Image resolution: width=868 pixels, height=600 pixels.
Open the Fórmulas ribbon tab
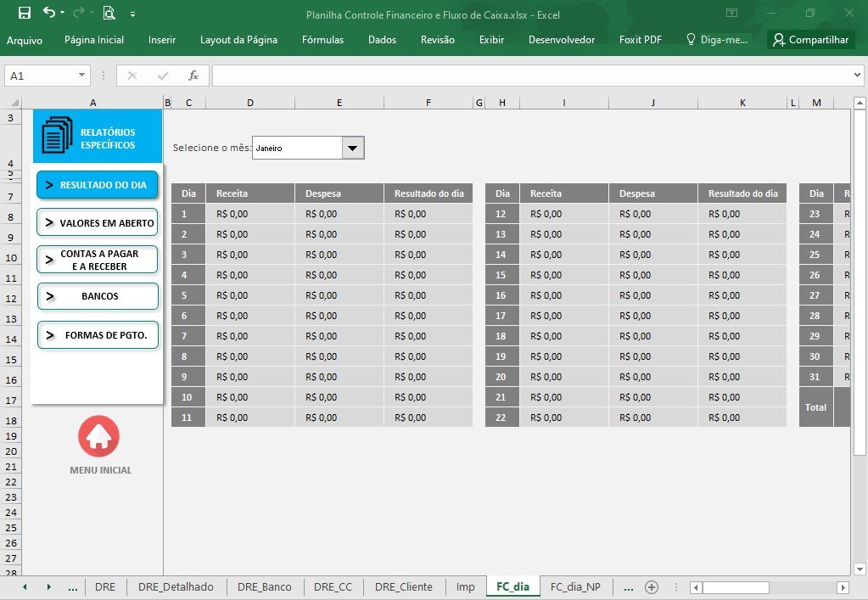[x=322, y=40]
